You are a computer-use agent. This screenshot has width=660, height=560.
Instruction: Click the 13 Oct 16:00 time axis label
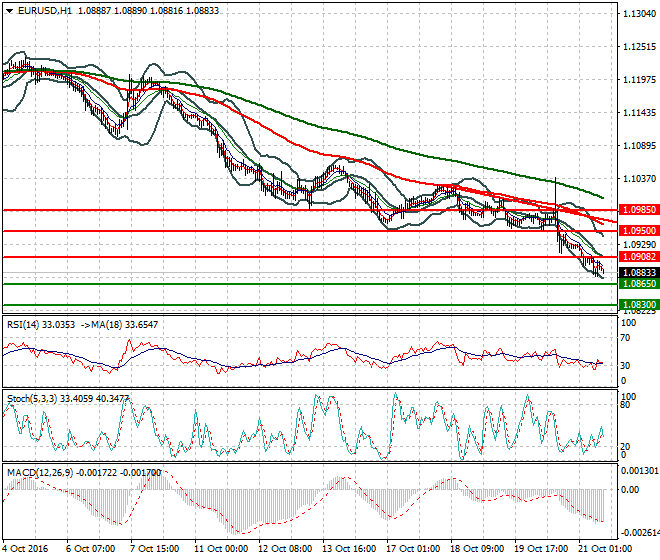[351, 549]
